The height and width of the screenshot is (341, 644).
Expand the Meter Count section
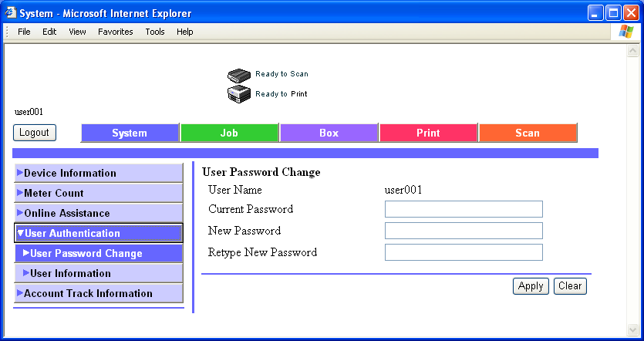click(x=99, y=193)
